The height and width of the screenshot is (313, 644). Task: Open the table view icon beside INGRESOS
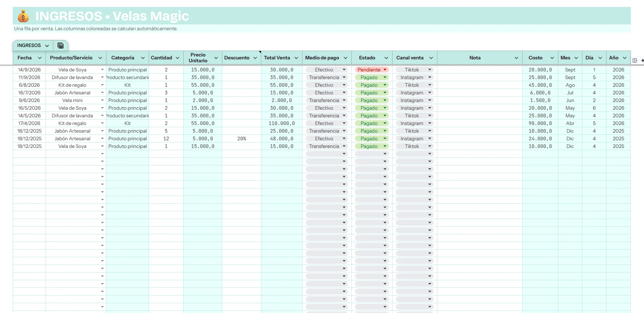click(x=61, y=46)
